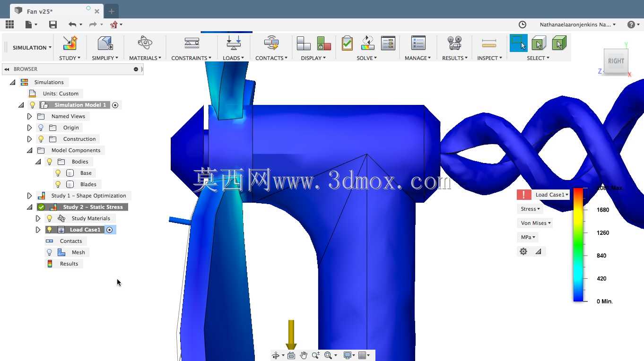Click the Job Status clock icon
Image resolution: width=644 pixels, height=361 pixels.
522,25
